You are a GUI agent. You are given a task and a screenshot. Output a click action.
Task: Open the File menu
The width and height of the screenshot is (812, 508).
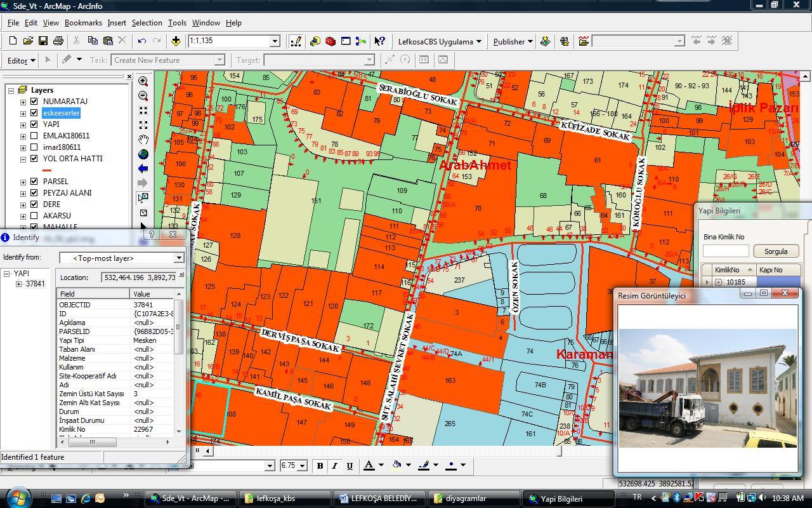pos(13,23)
